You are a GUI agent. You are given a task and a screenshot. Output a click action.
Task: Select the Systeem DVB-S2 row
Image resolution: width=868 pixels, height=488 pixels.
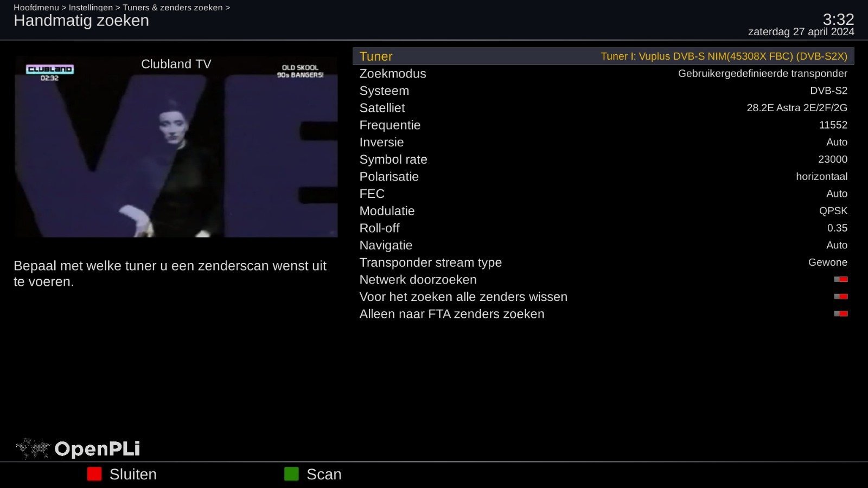603,91
